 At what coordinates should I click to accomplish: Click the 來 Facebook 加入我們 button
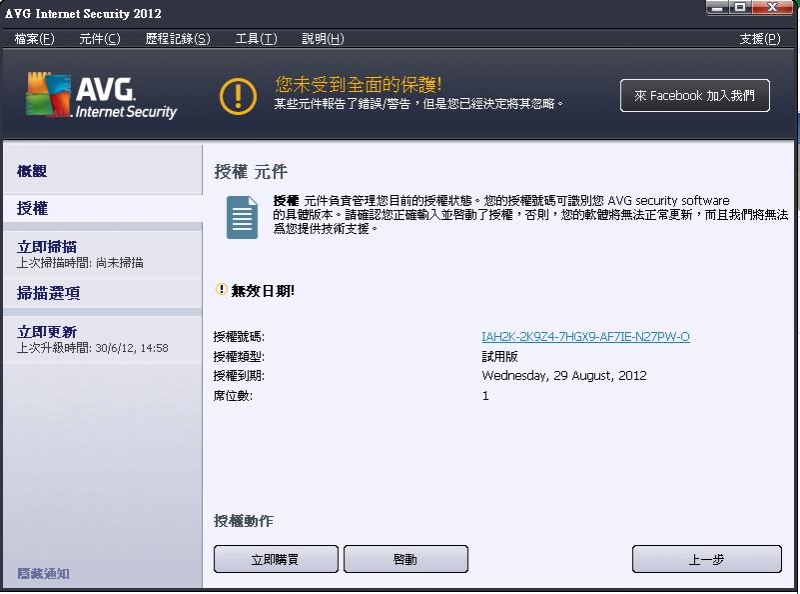point(695,96)
